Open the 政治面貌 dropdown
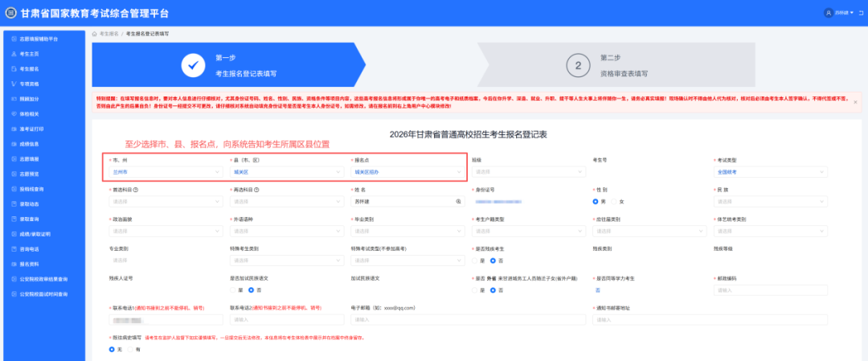This screenshot has width=868, height=361. click(x=164, y=231)
